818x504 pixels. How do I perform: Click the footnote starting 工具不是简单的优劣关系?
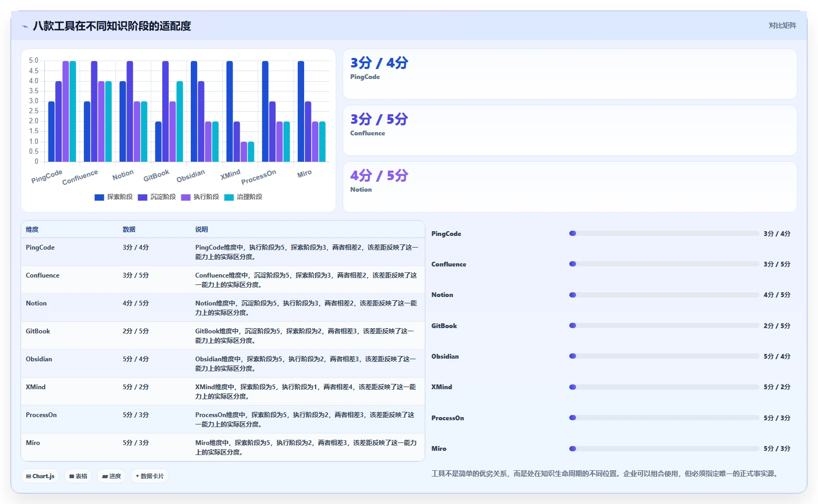pos(605,473)
